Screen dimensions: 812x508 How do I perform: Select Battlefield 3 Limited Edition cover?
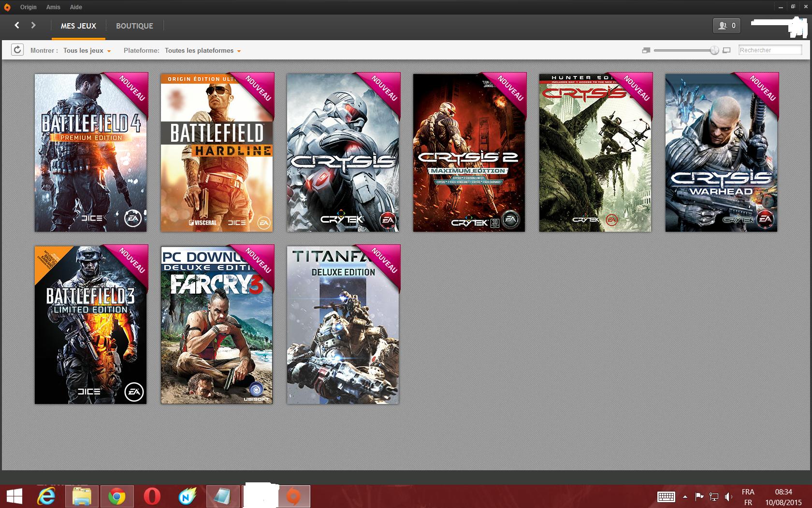91,325
